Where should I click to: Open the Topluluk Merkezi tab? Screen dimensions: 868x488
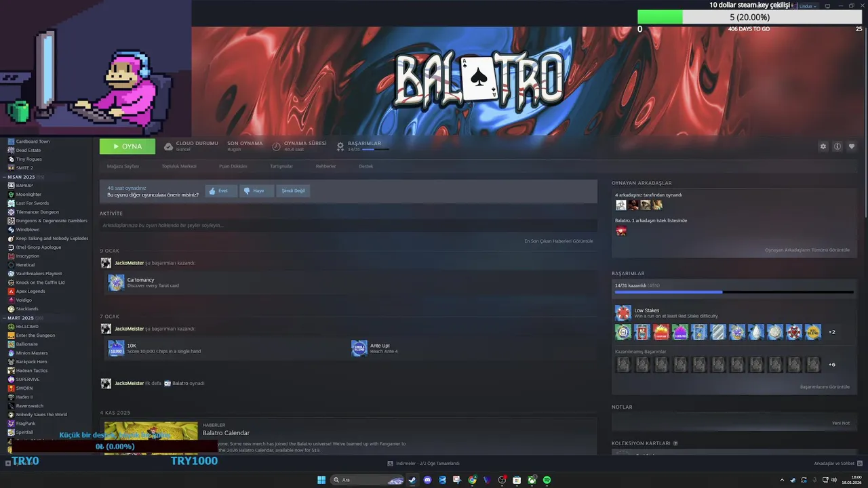179,166
